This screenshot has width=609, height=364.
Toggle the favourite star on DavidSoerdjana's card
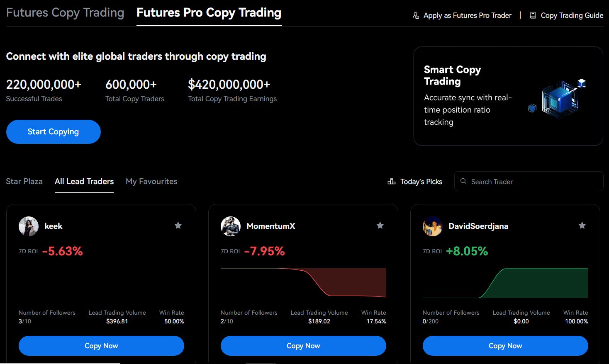[582, 225]
